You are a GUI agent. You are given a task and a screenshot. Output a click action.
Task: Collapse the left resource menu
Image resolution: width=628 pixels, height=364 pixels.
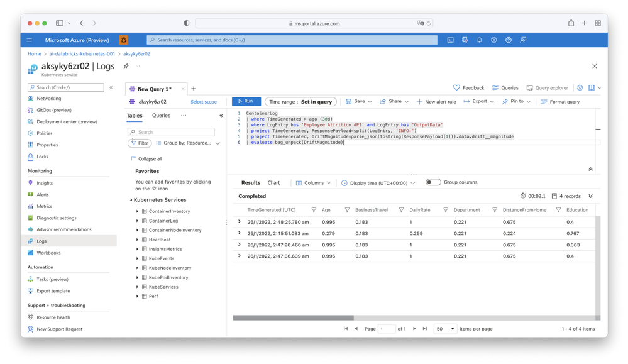[x=111, y=87]
